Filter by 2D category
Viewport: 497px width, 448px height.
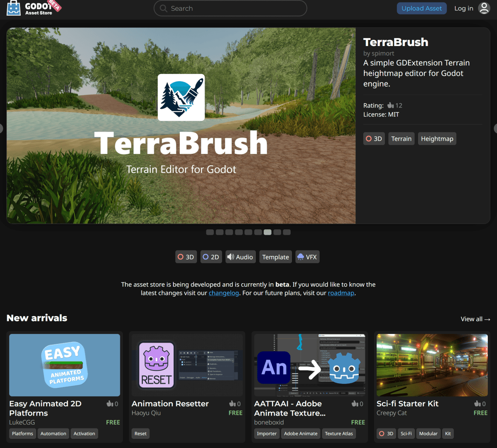click(x=211, y=257)
